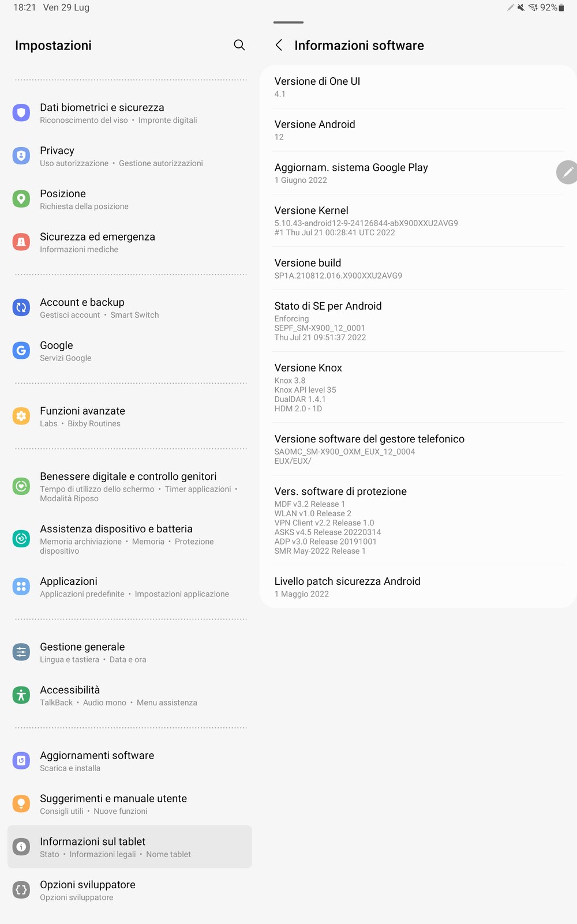The height and width of the screenshot is (924, 577).
Task: Select the Privacy icon
Action: pyautogui.click(x=21, y=156)
